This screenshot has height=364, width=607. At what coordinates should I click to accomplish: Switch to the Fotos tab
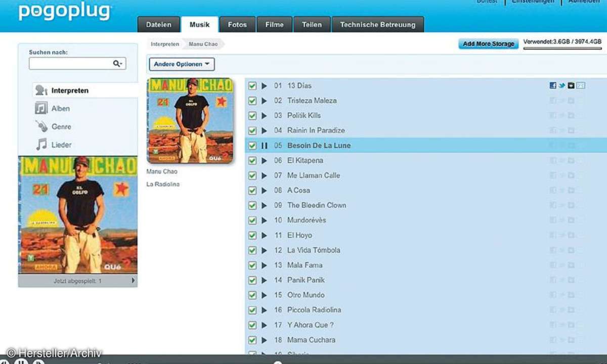(237, 24)
